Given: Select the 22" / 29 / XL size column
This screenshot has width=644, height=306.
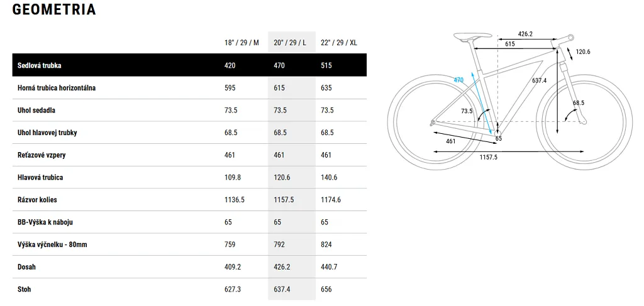Looking at the screenshot, I should click(339, 43).
